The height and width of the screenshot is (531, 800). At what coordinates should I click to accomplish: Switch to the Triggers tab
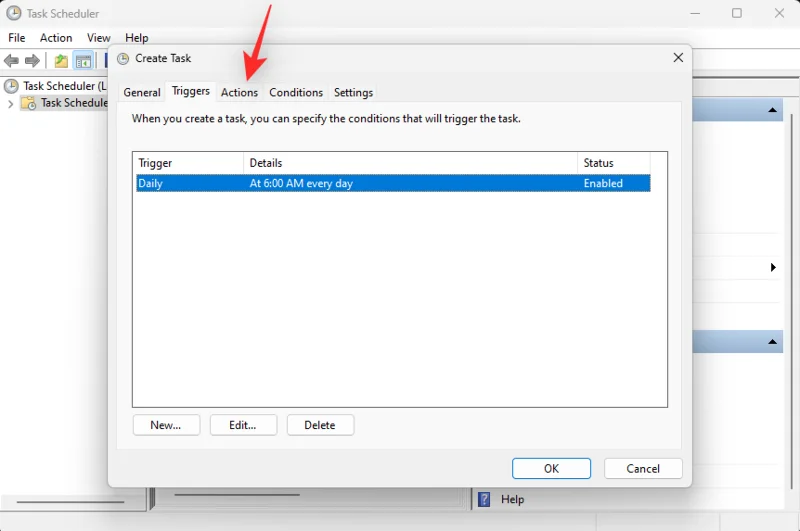pos(191,91)
